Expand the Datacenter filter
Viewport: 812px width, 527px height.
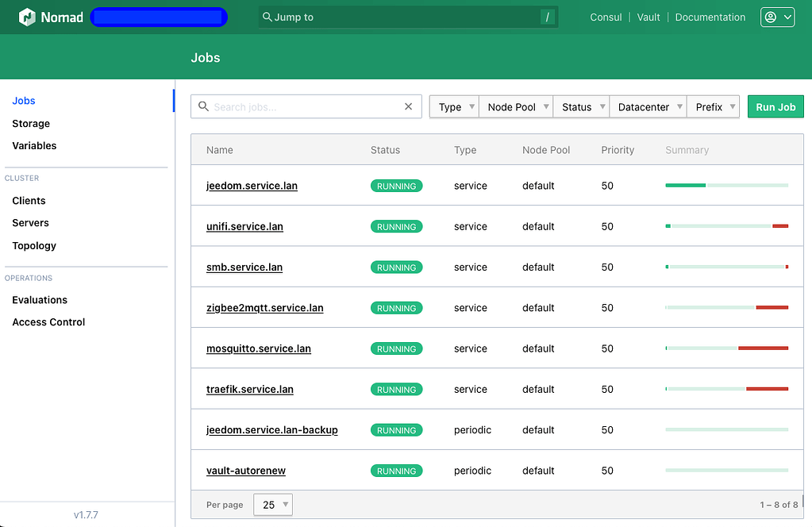click(x=648, y=106)
